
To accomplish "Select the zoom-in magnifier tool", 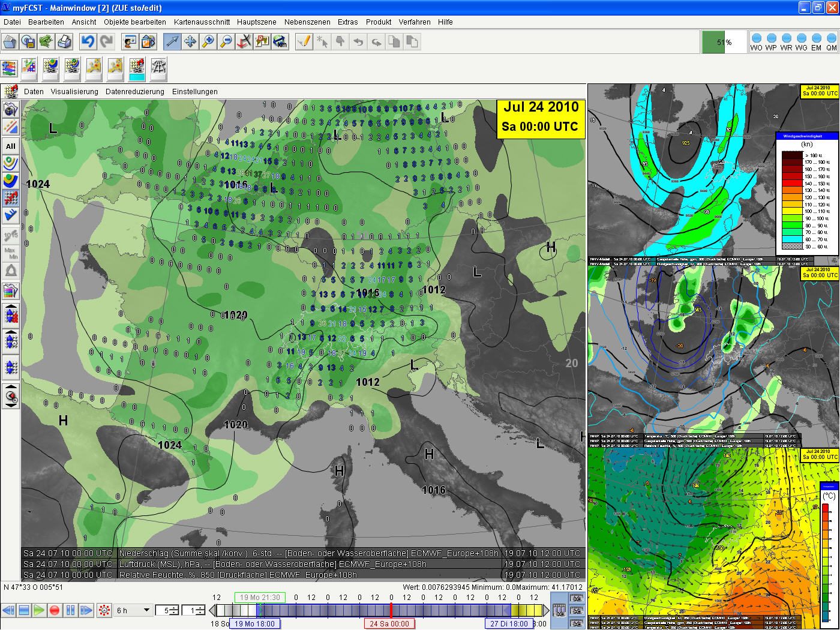I will (x=208, y=41).
